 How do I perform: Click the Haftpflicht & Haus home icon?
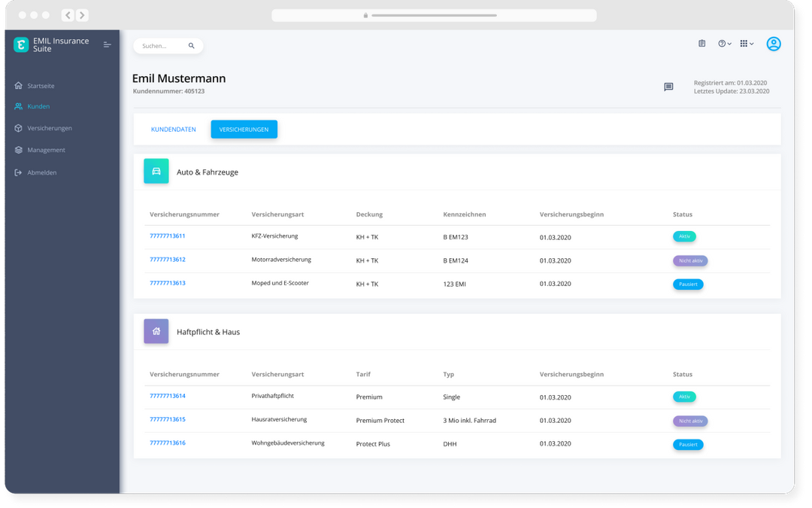(x=156, y=331)
